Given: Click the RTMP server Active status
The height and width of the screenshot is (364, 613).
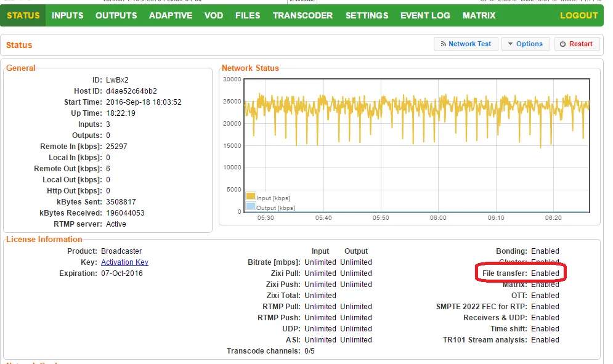Looking at the screenshot, I should click(x=116, y=224).
